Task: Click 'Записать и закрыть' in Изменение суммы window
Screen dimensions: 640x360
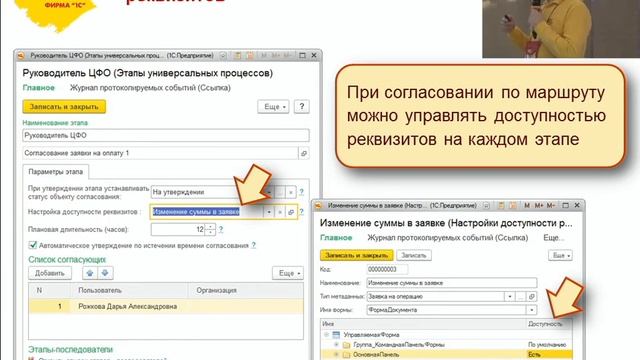Action: (357, 255)
